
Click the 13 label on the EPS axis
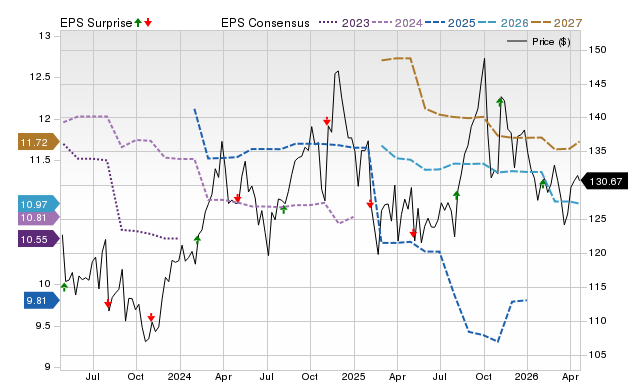[x=45, y=36]
